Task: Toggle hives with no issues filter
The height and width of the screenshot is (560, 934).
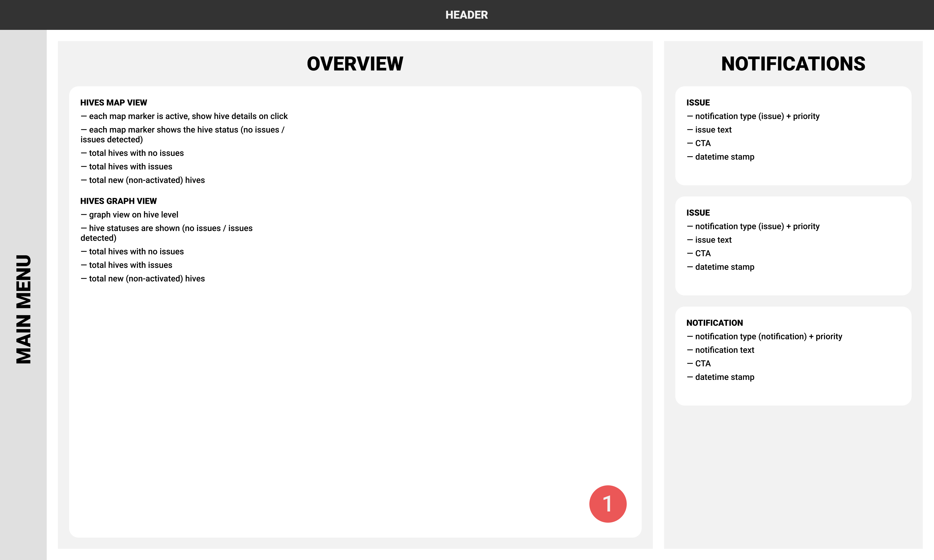Action: point(131,153)
